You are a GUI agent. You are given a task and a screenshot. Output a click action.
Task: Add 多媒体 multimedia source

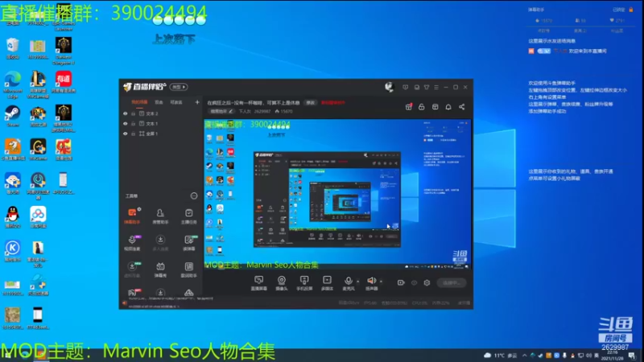327,283
